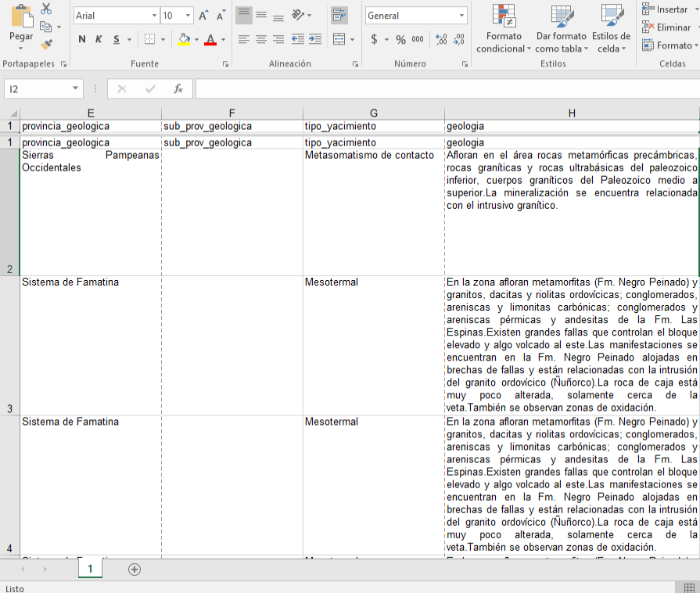
Task: Select all cells using the corner triangle
Action: point(13,113)
